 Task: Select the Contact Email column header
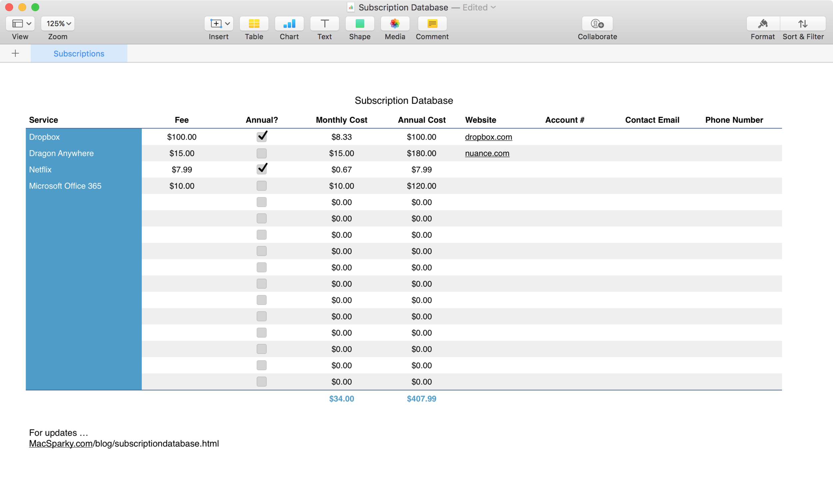click(x=652, y=120)
